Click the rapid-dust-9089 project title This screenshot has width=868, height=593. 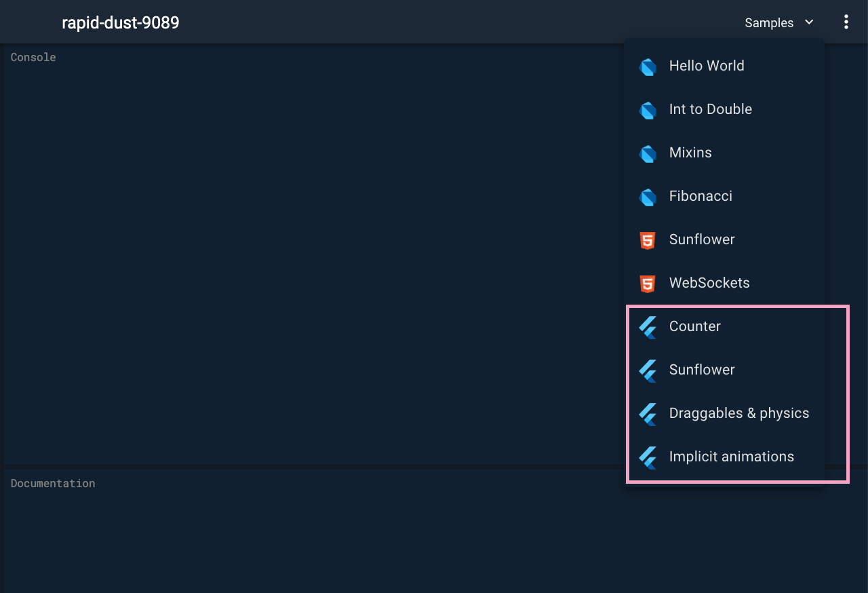coord(121,22)
